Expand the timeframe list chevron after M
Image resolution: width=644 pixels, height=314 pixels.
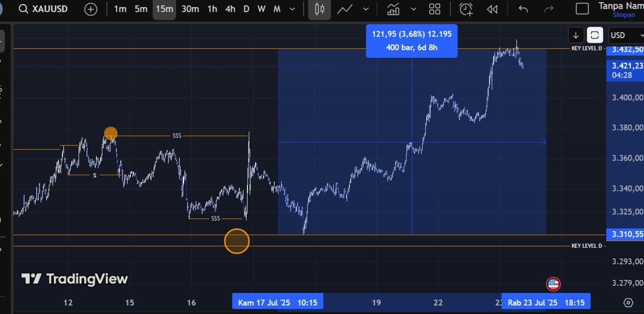coord(292,9)
